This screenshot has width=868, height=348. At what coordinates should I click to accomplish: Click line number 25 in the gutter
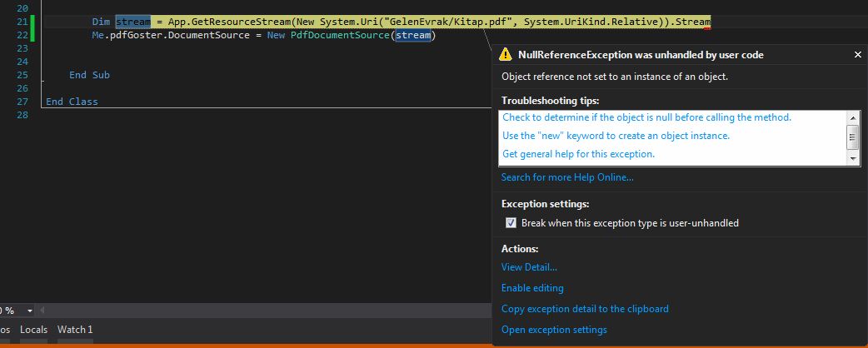[x=22, y=75]
